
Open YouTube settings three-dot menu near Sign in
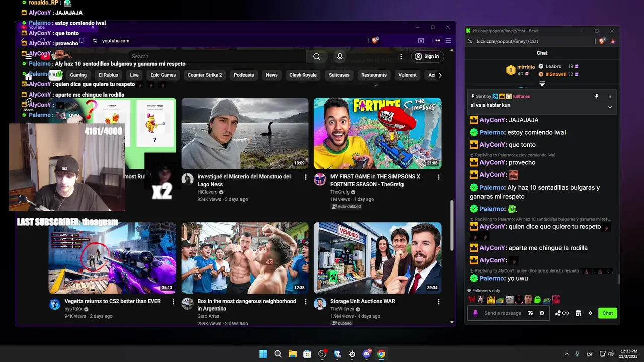tap(401, 57)
